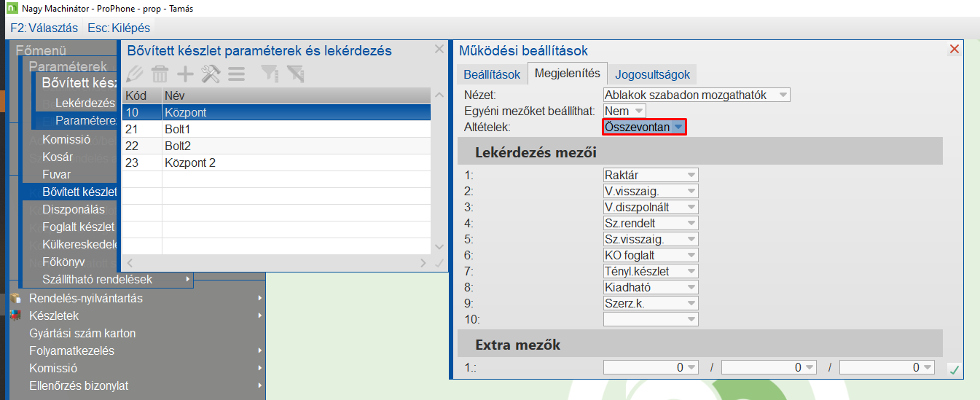980x400 pixels.
Task: Click the box icon beside Rendelés-nyilvántartás
Action: [16, 298]
